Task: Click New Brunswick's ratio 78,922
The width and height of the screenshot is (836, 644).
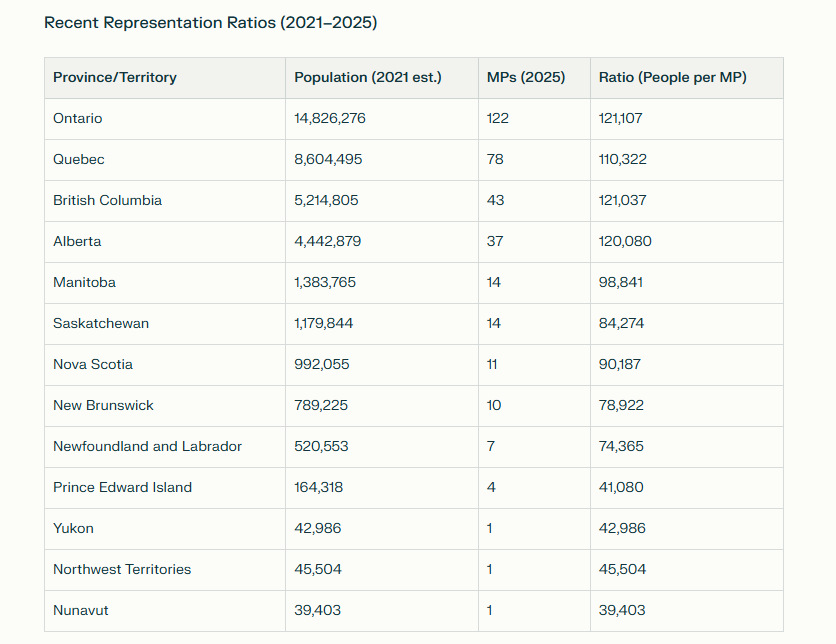Action: pos(621,406)
